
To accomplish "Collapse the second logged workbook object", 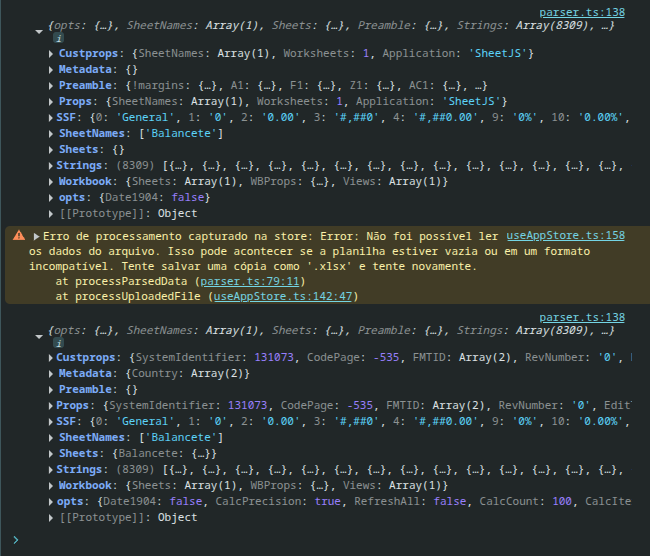I will pos(39,337).
